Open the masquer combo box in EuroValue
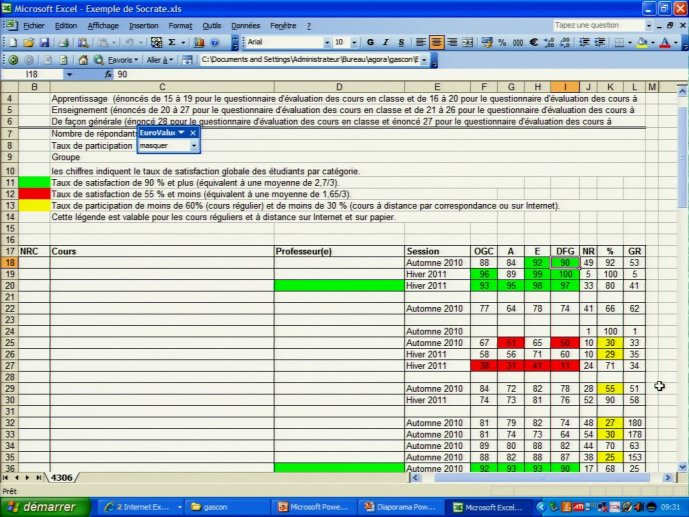Screen dimensions: 689x517 pos(194,146)
